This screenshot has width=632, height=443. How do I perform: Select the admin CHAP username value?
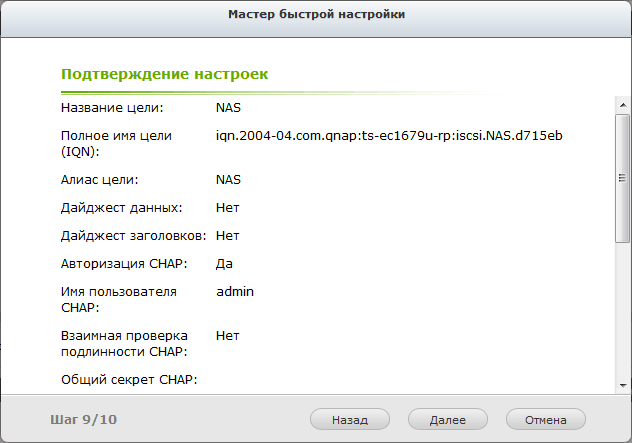click(235, 291)
